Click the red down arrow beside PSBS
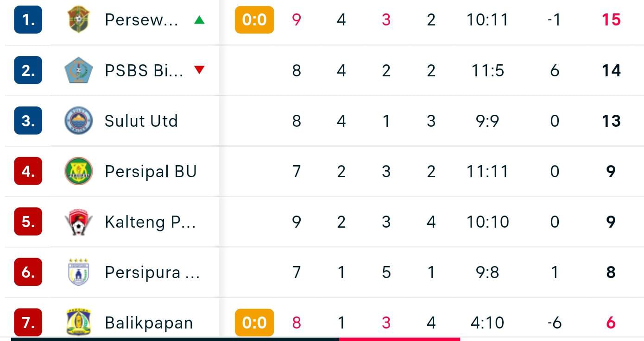This screenshot has height=341, width=644. pos(199,70)
